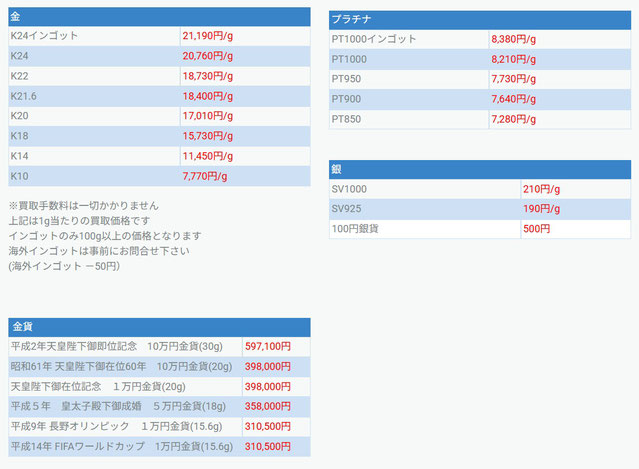
Task: Select the 平成9年 長野オリンピック coin row
Action: [x=159, y=427]
